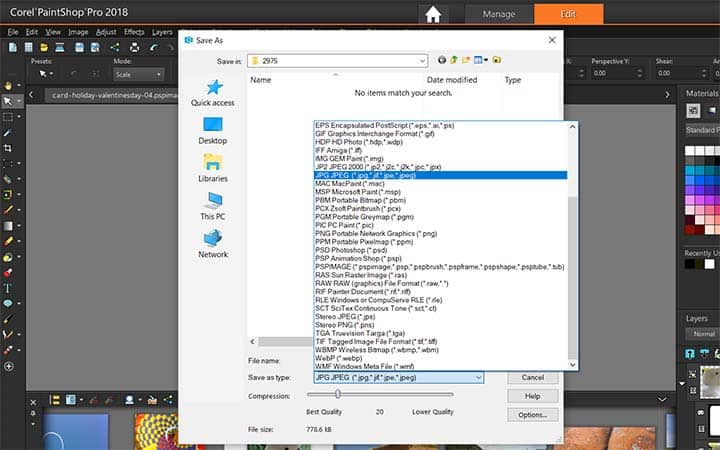The image size is (720, 450).
Task: Open the Mode Scale dropdown
Action: coord(138,74)
